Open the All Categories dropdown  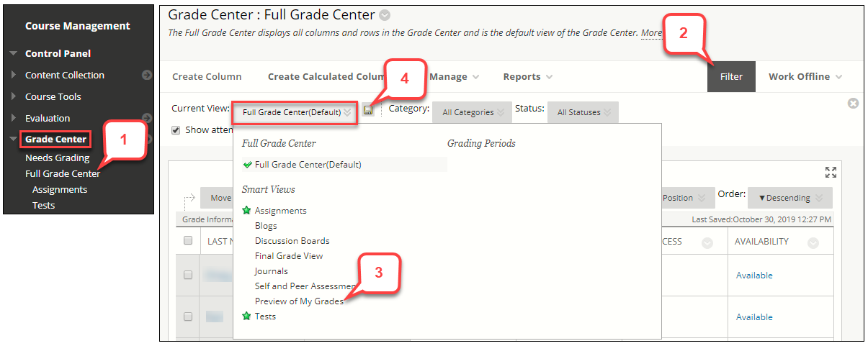click(473, 112)
